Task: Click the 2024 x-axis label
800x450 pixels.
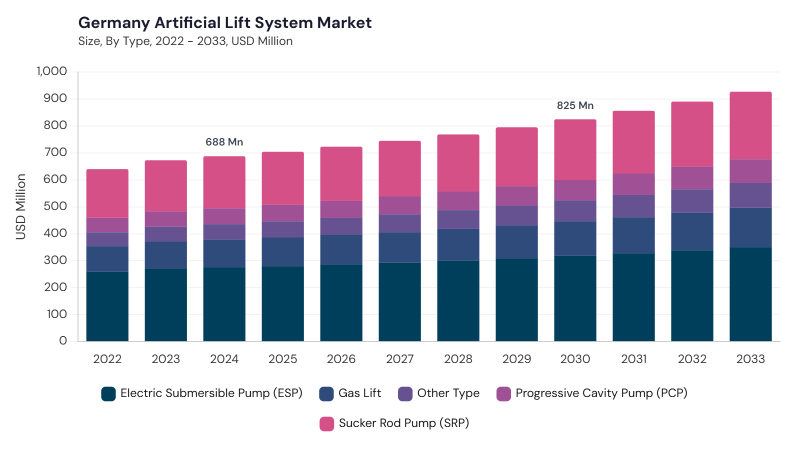Action: click(224, 359)
